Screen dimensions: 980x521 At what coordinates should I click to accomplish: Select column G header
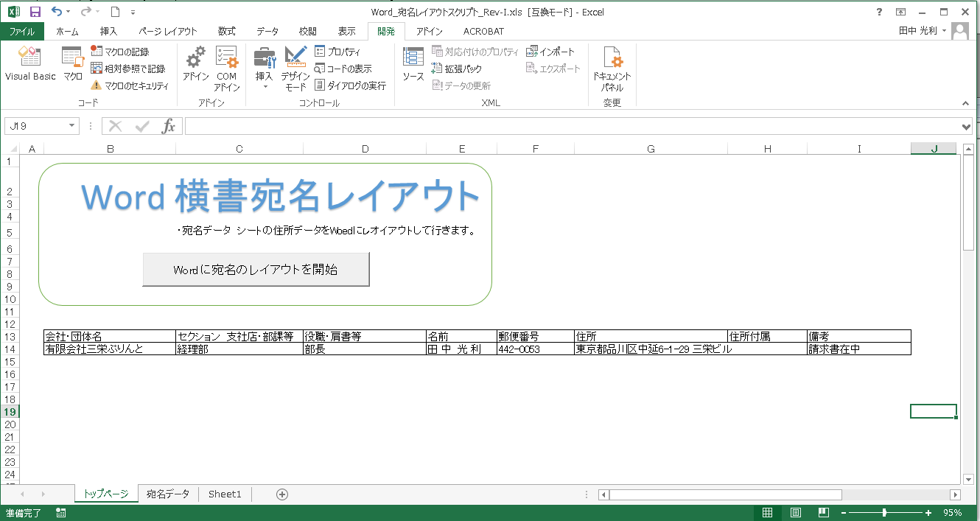coord(651,149)
